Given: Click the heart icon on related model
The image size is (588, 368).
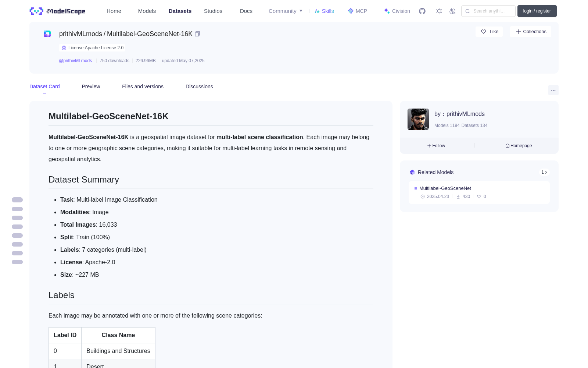Looking at the screenshot, I should 479,197.
